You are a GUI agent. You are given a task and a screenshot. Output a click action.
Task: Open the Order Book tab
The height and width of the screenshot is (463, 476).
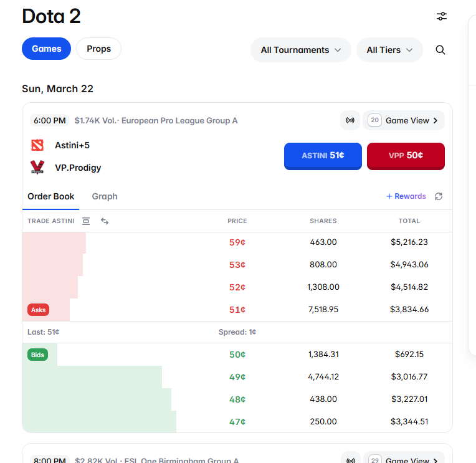pos(50,196)
